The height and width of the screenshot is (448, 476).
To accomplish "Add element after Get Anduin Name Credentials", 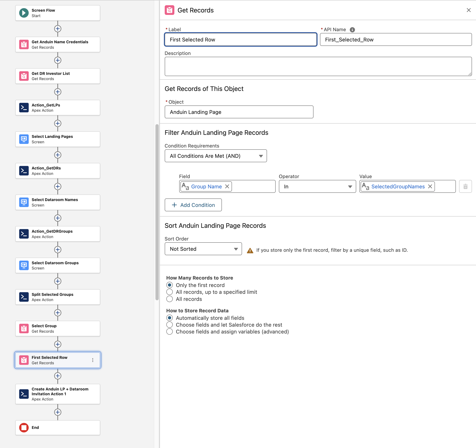I will (58, 60).
